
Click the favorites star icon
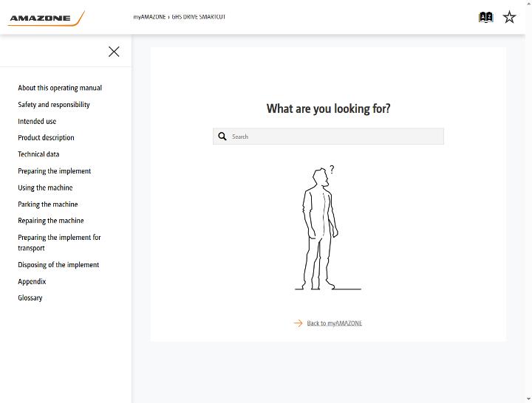509,17
